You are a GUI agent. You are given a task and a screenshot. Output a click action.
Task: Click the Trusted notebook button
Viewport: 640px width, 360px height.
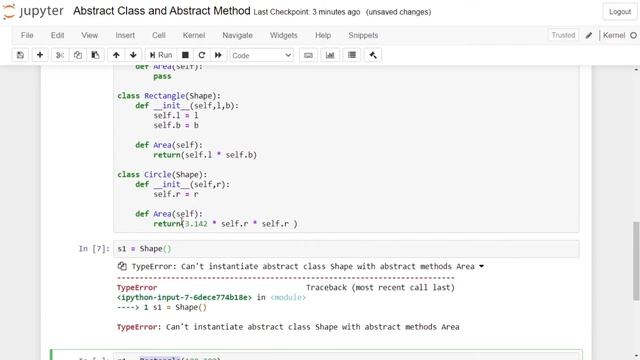(563, 36)
